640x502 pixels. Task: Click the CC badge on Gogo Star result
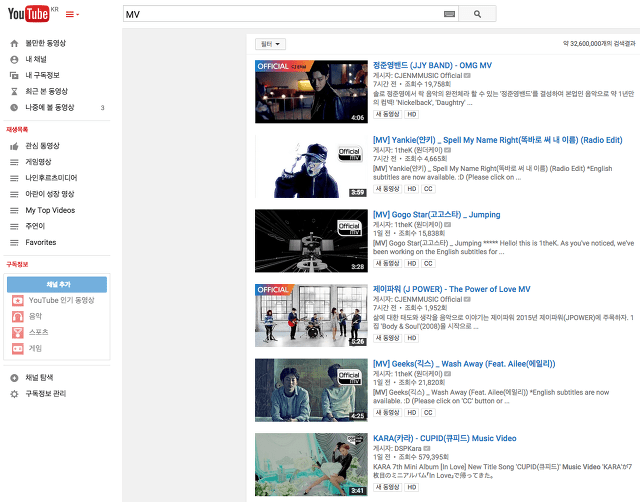pyautogui.click(x=428, y=264)
